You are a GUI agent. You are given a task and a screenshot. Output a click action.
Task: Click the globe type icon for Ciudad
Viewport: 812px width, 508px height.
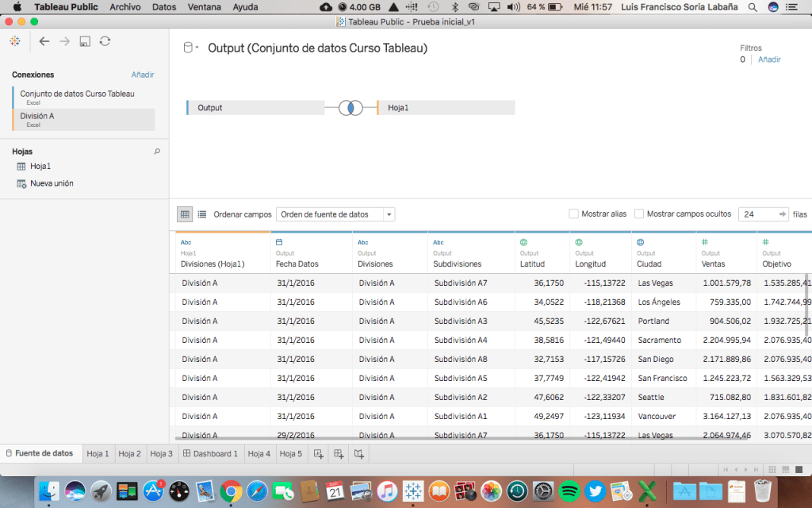pos(641,242)
